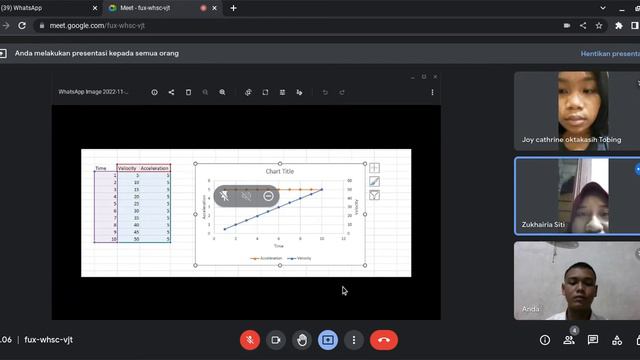Open the chat panel
Screen dimensions: 640x360
(x=593, y=340)
